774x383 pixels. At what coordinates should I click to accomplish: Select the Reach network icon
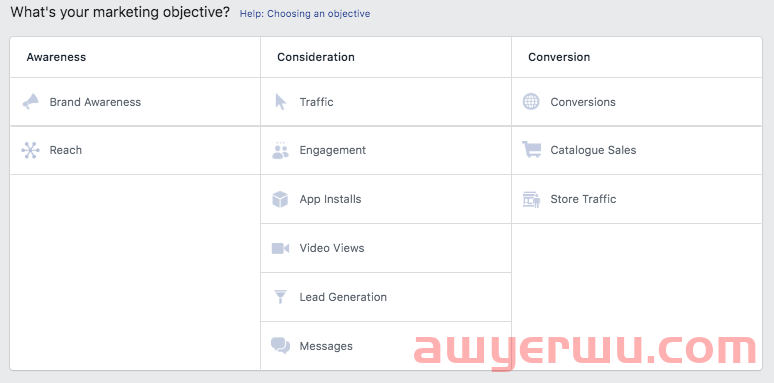[31, 150]
